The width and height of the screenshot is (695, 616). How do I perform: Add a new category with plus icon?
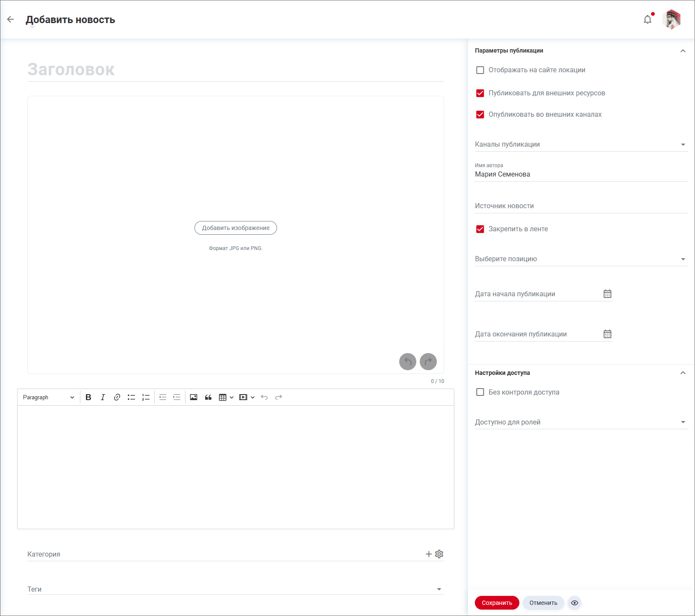tap(429, 554)
